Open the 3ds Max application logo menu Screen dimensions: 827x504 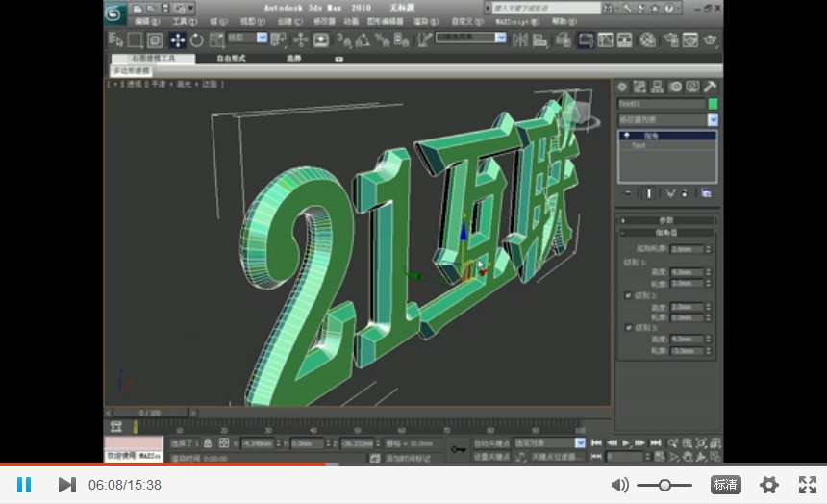pyautogui.click(x=114, y=13)
